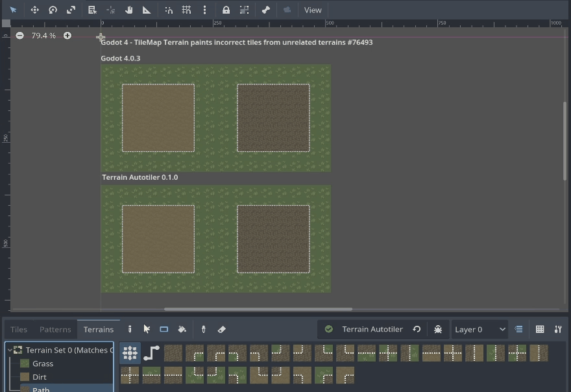
Task: Lock the selected node
Action: (x=226, y=10)
